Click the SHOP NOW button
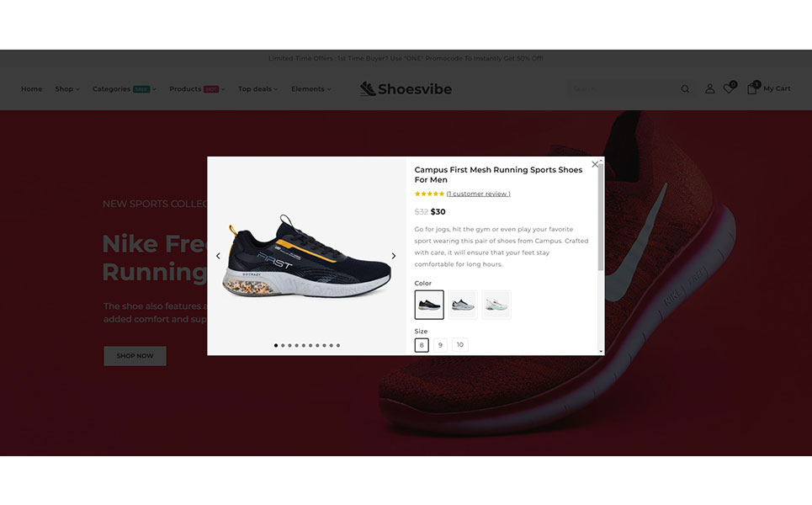This screenshot has width=812, height=505. 135,356
